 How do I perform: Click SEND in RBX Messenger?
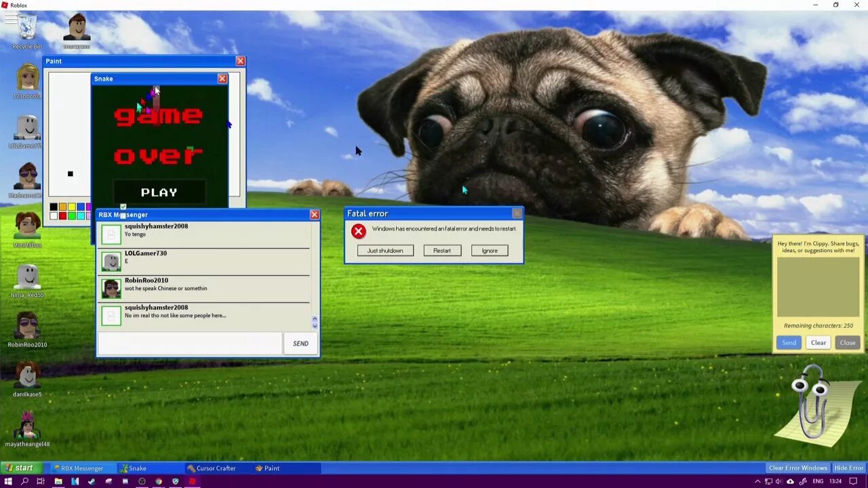click(x=300, y=344)
